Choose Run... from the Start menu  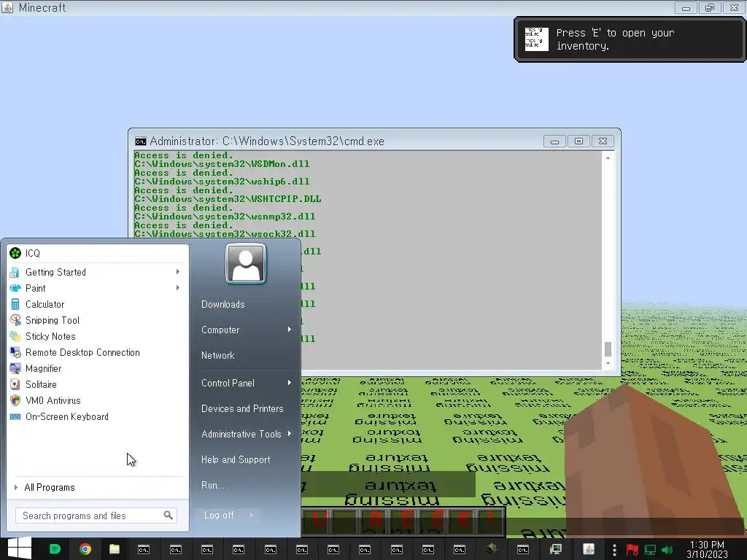212,485
